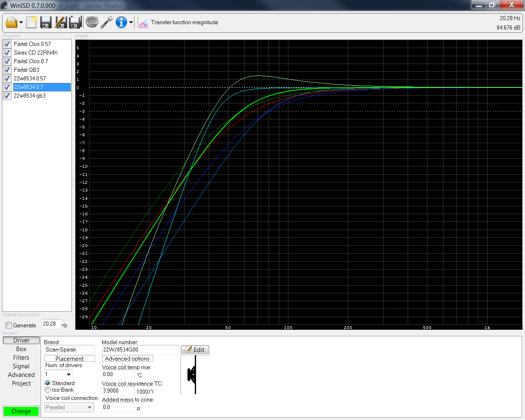Screen dimensions: 525x420
Task: Uncheck the Seas CD 22RN4X project checkbox
Action: (7, 52)
